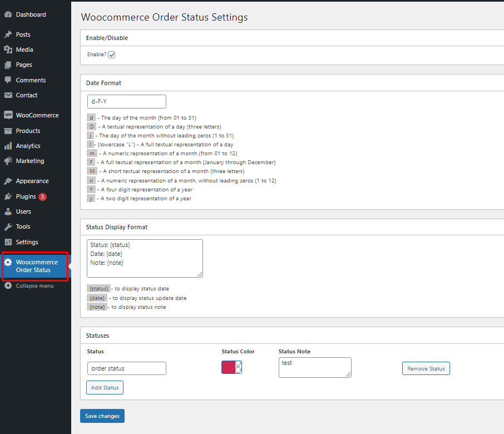Click the Date Format input field
The image size is (504, 434).
pos(127,102)
